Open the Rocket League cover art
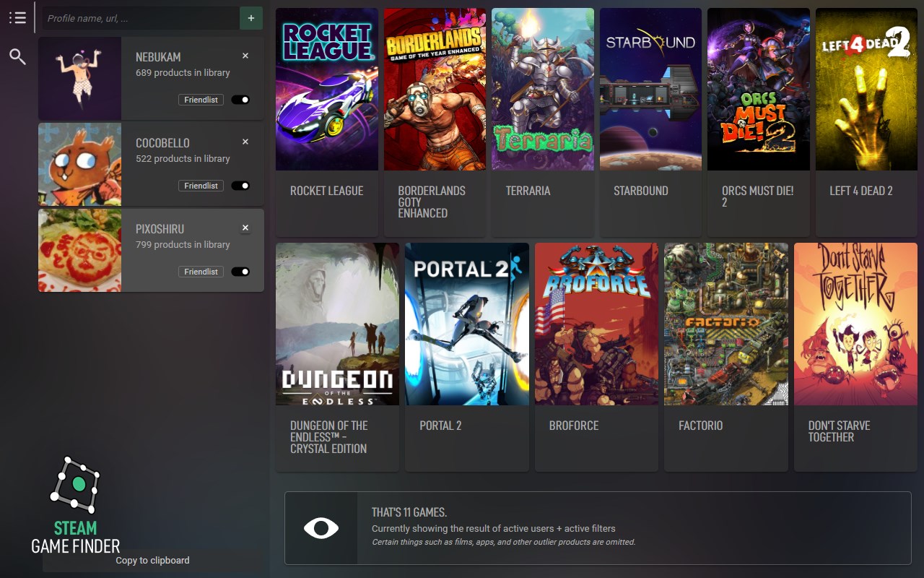The width and height of the screenshot is (924, 578). click(x=327, y=89)
